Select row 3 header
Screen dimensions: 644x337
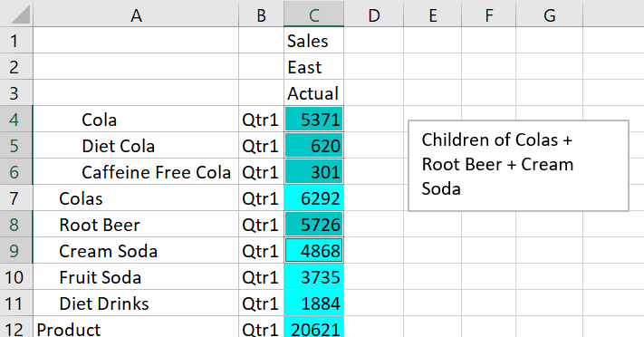click(x=16, y=93)
